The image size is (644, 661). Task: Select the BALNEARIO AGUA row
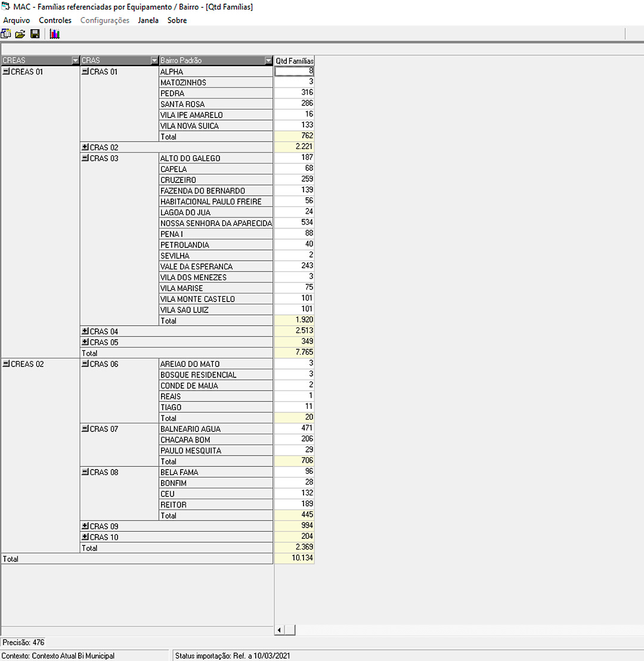coord(216,429)
